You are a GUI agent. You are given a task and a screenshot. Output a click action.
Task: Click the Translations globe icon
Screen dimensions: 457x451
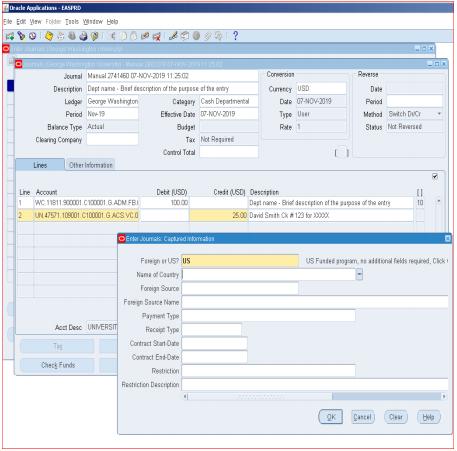click(196, 36)
